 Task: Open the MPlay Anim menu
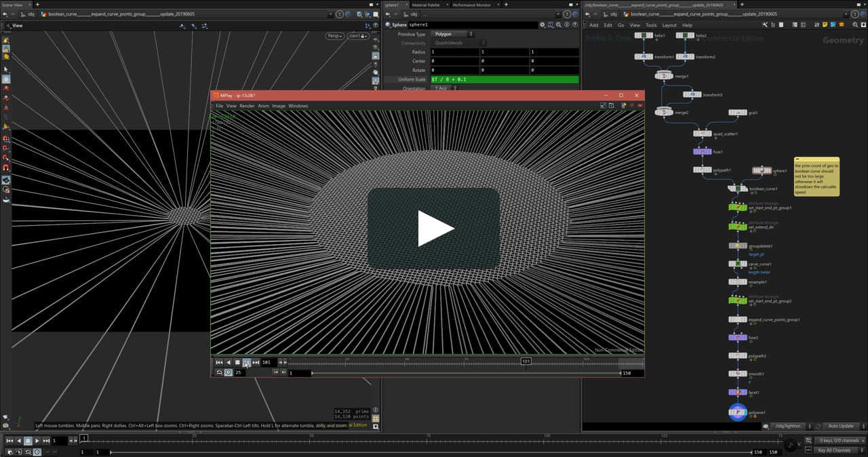click(263, 106)
